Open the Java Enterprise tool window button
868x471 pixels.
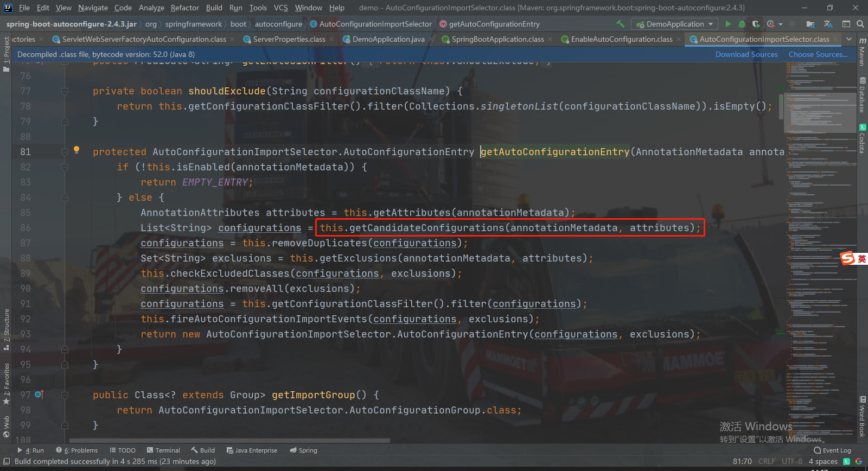252,450
